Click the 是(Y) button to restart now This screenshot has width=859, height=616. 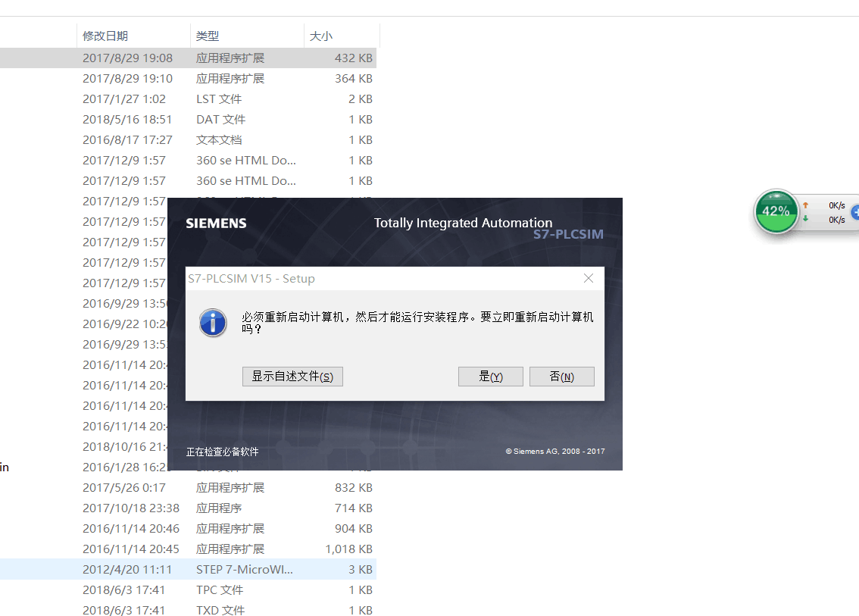coord(490,377)
